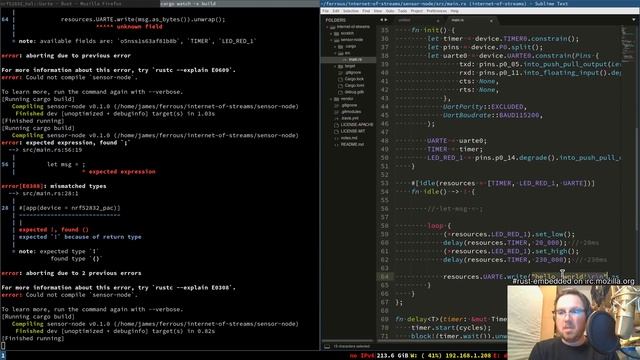Open the Tools menu in Sublime Text
The height and width of the screenshot is (360, 640).
point(402,11)
